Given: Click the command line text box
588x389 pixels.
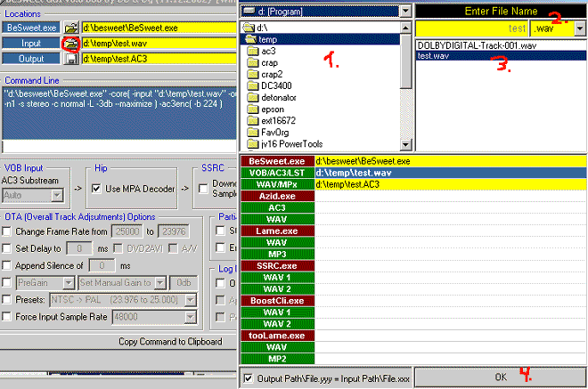Looking at the screenshot, I should coord(119,113).
